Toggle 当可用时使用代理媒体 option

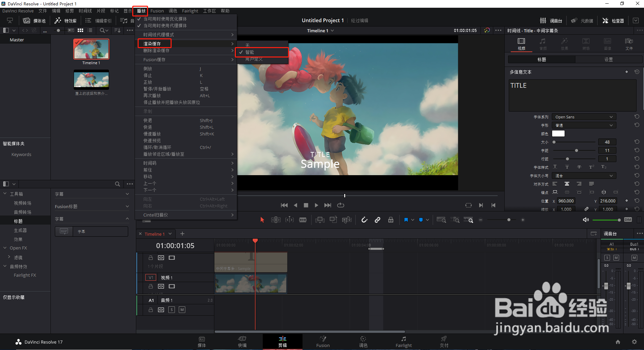point(186,26)
